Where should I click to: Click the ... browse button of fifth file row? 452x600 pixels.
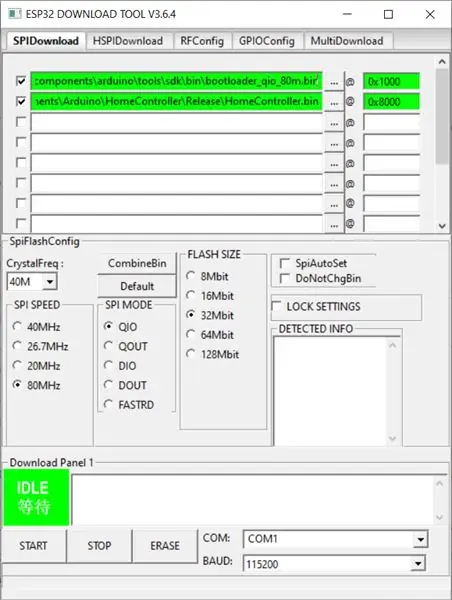(334, 164)
